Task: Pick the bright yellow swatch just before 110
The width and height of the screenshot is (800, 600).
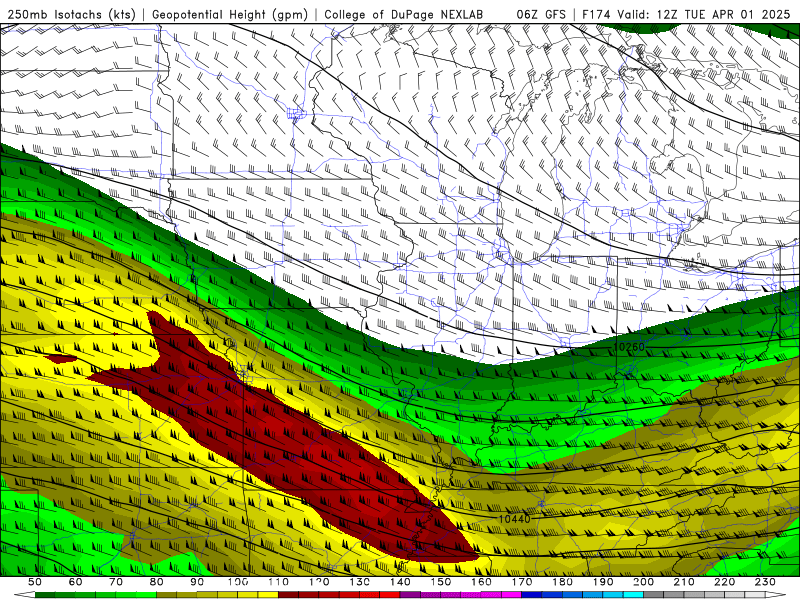Action: click(x=268, y=595)
